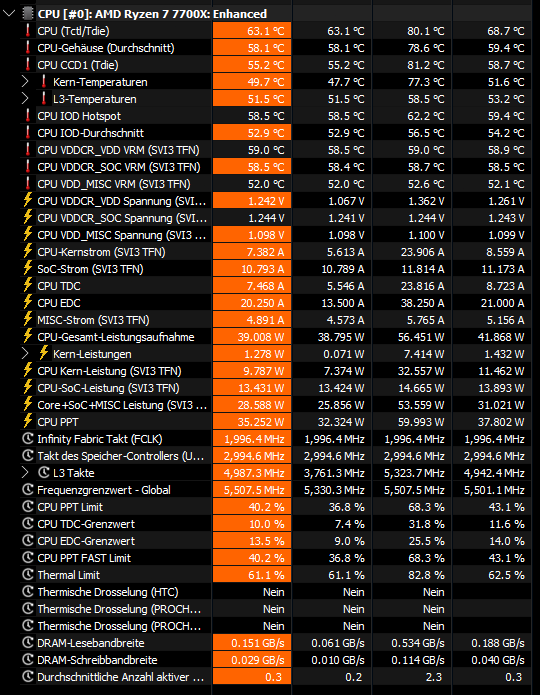540x695 pixels.
Task: Select the Durchschnittliche Anzahl aktiver label
Action: click(x=121, y=677)
